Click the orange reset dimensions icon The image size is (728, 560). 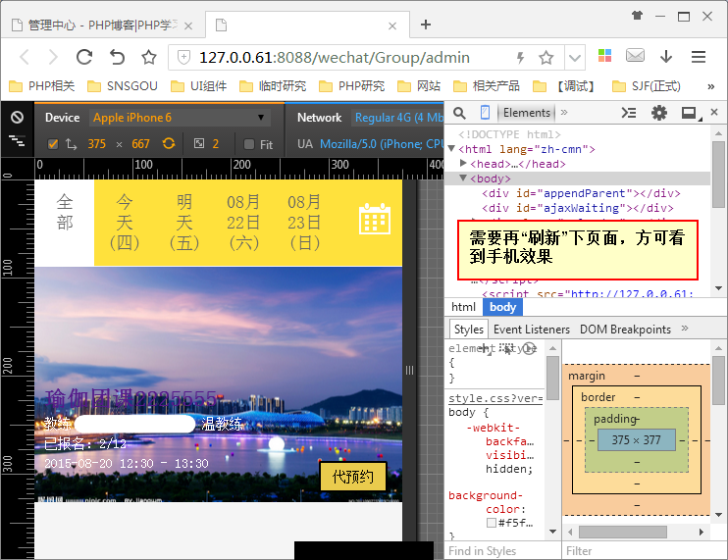tap(169, 143)
